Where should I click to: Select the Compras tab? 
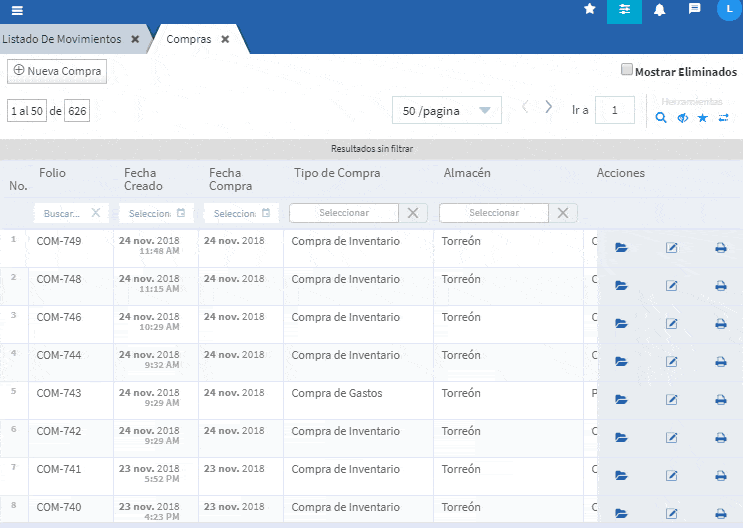[189, 39]
